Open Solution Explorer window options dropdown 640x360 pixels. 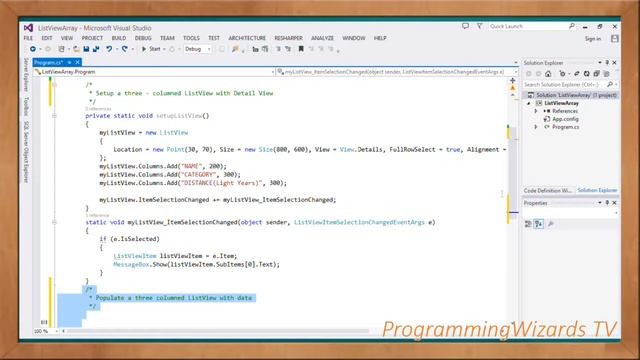(600, 63)
